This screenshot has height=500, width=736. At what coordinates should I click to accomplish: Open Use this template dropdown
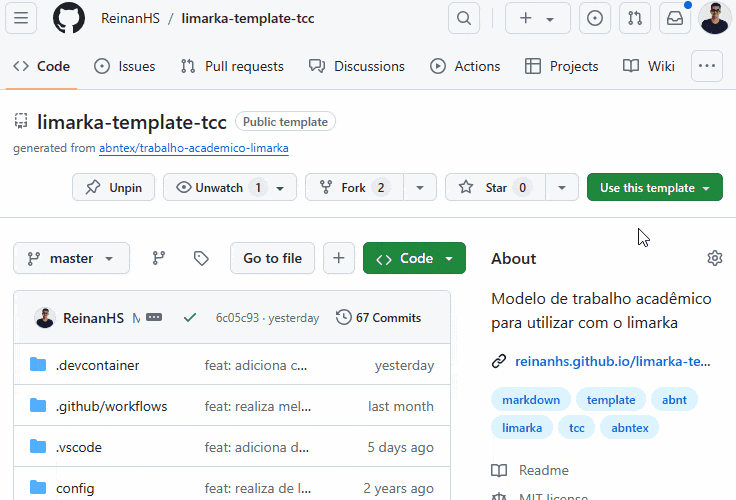655,187
